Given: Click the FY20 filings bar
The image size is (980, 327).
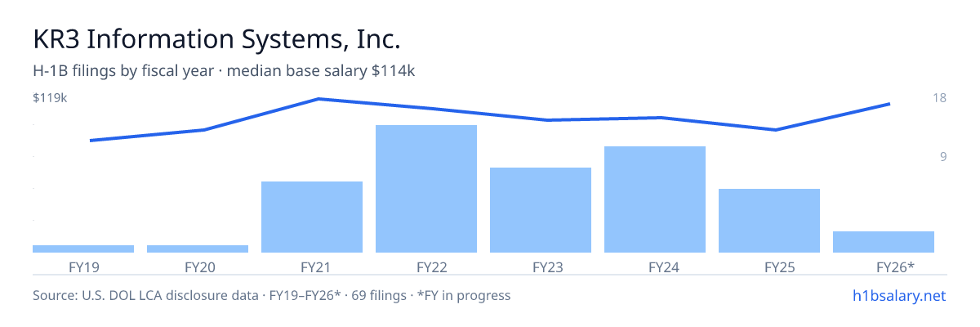Looking at the screenshot, I should (x=198, y=249).
